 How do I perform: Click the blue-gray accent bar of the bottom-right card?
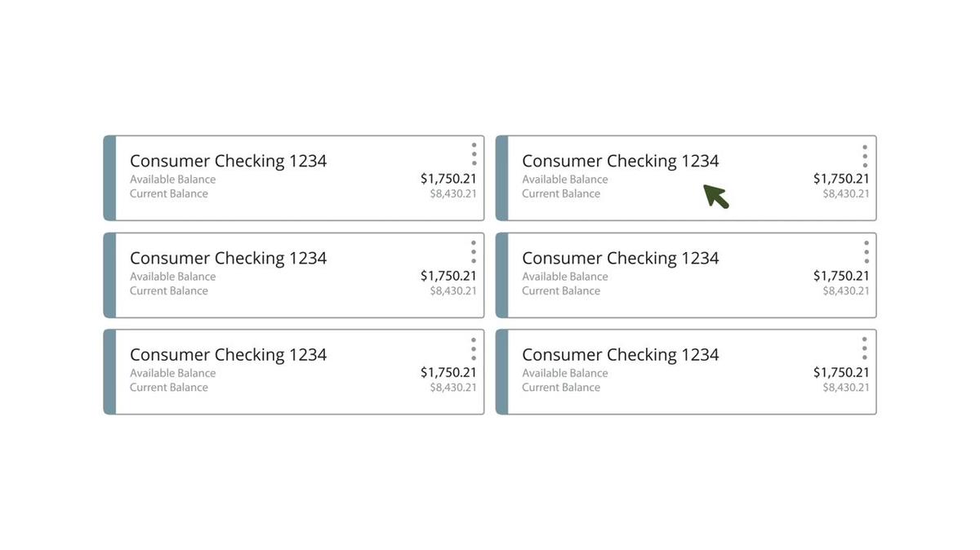pyautogui.click(x=502, y=372)
